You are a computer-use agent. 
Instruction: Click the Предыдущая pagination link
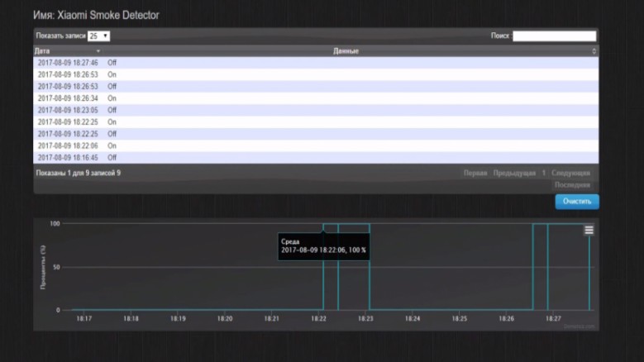tap(514, 174)
